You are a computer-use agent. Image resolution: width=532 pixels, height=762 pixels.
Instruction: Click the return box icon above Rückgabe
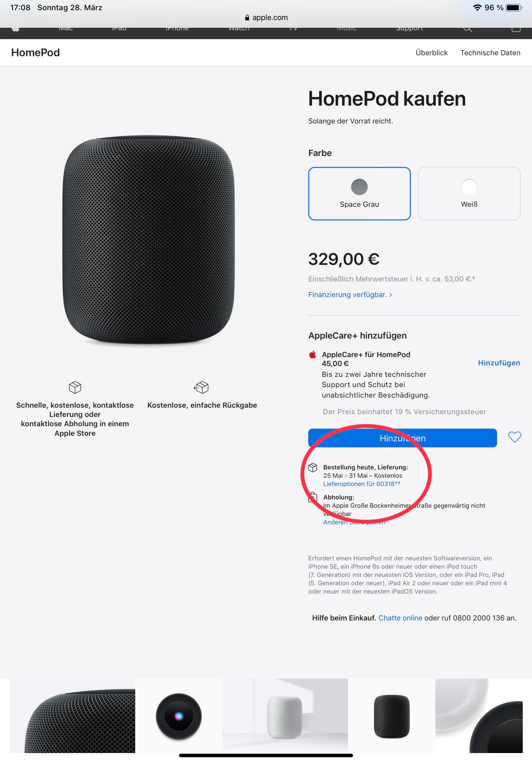pos(201,387)
